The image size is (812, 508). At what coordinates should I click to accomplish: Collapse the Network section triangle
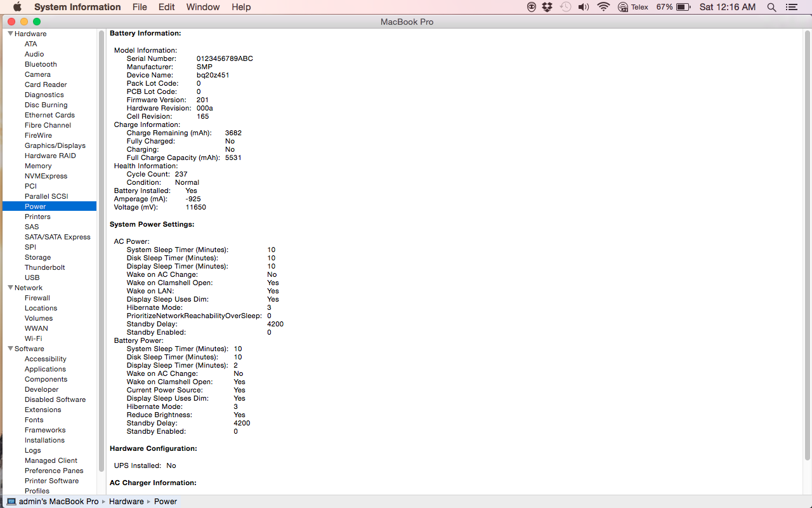[10, 288]
